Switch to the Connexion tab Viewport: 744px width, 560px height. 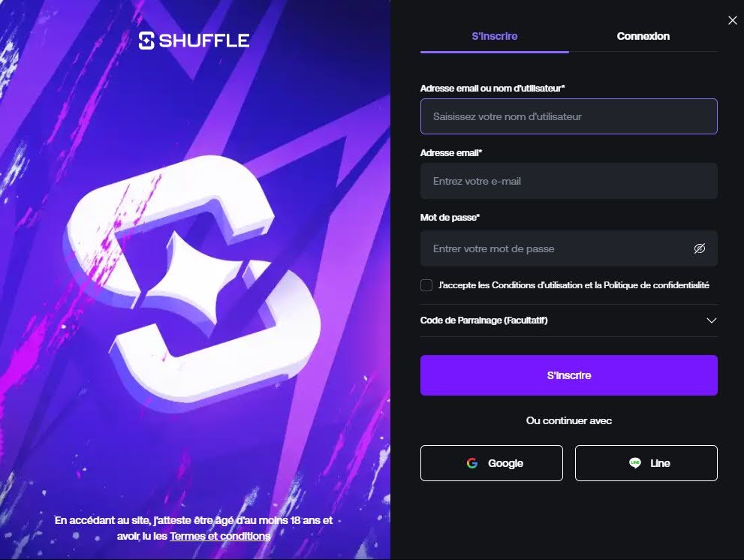(643, 36)
